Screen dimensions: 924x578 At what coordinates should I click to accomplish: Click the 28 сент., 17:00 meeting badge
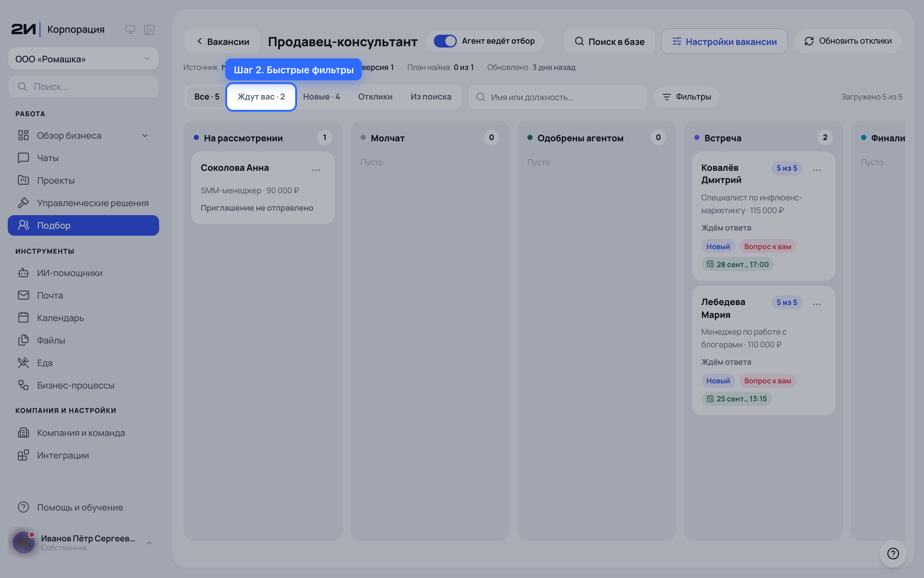tap(737, 265)
